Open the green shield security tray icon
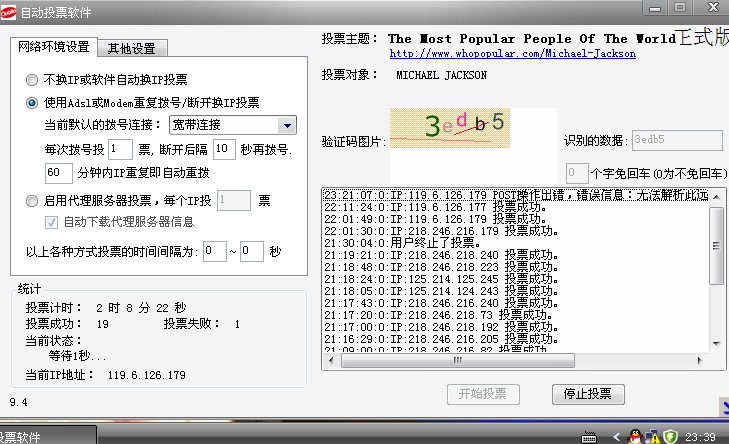The height and width of the screenshot is (444, 729). point(670,436)
